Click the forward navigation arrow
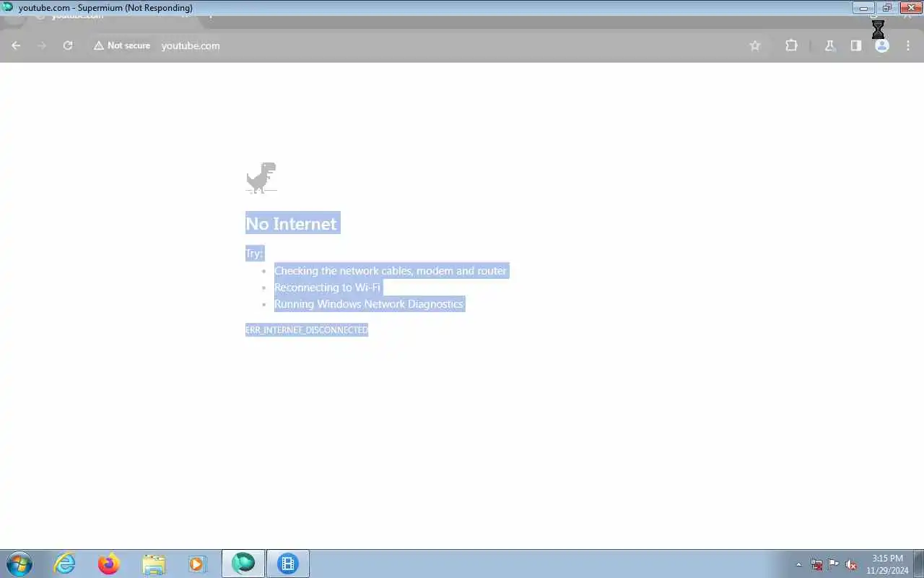The image size is (924, 578). coord(42,46)
